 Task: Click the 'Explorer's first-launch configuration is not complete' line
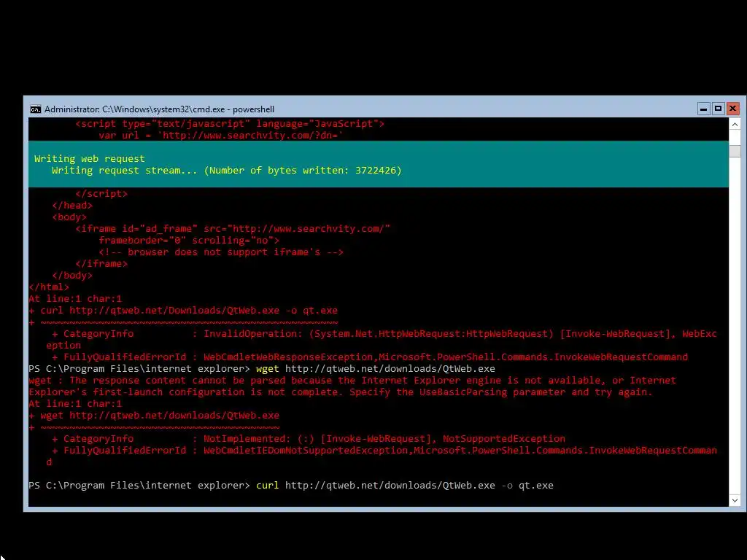[340, 392]
